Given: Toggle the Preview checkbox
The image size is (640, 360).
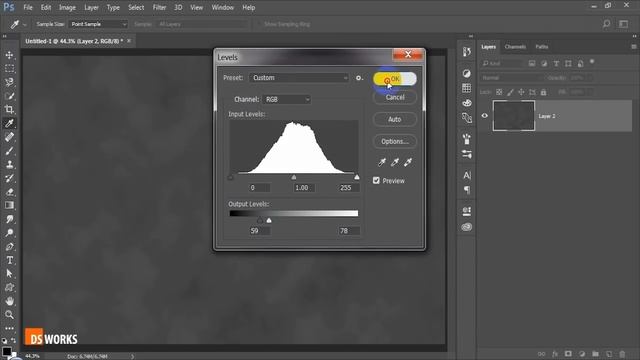Looking at the screenshot, I should point(376,180).
